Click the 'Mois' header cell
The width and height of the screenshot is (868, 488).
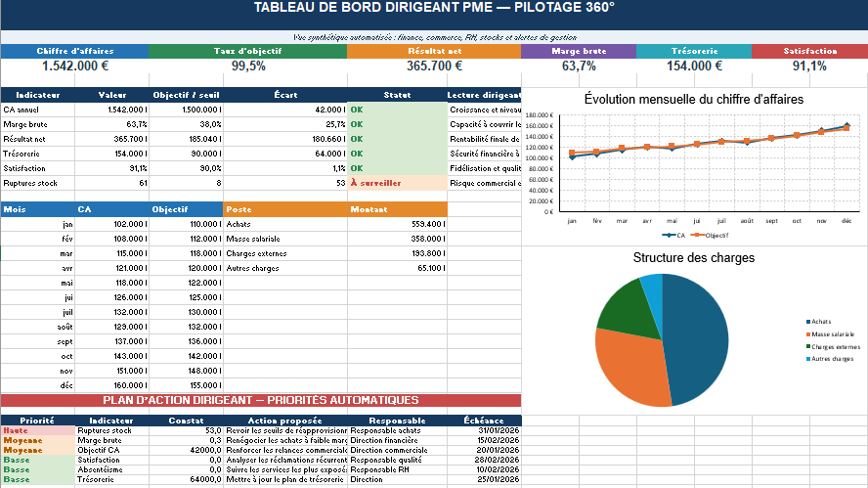(38, 209)
